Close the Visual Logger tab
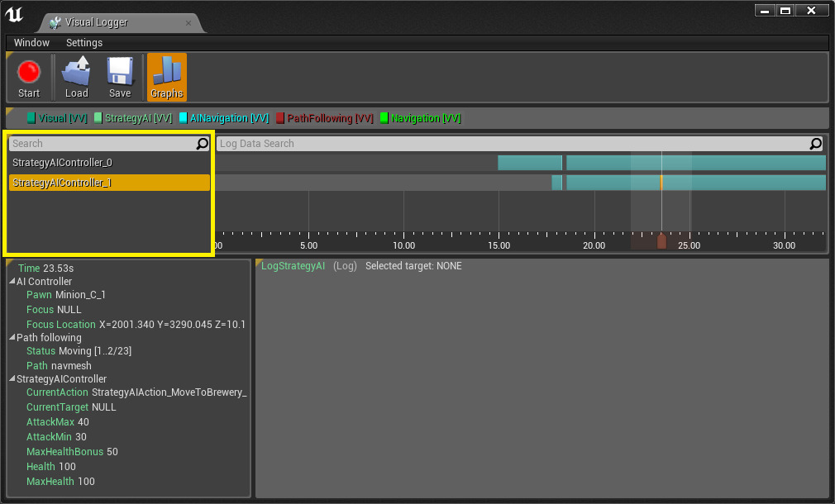 click(x=188, y=23)
